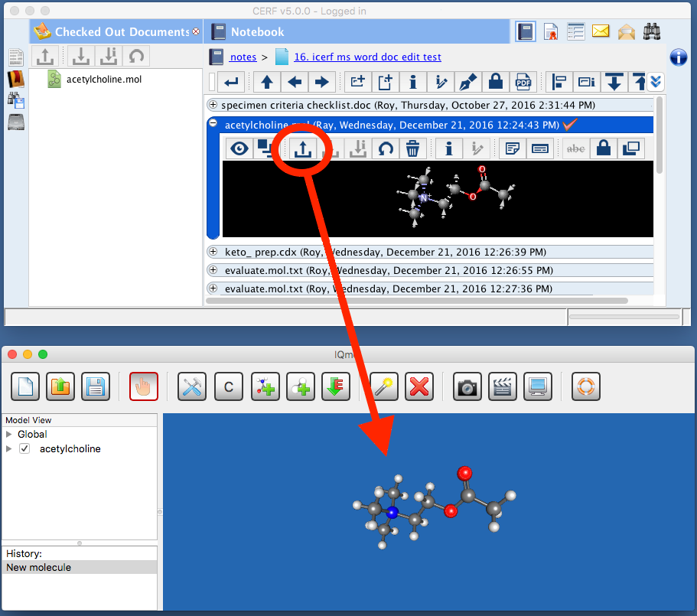Image resolution: width=697 pixels, height=616 pixels.
Task: Open the bookmarked book icon in CERF sidebar
Action: coord(16,79)
